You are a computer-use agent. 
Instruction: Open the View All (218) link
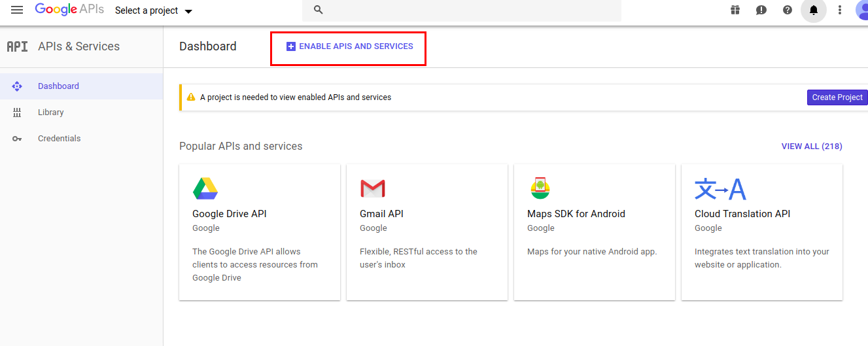(812, 147)
